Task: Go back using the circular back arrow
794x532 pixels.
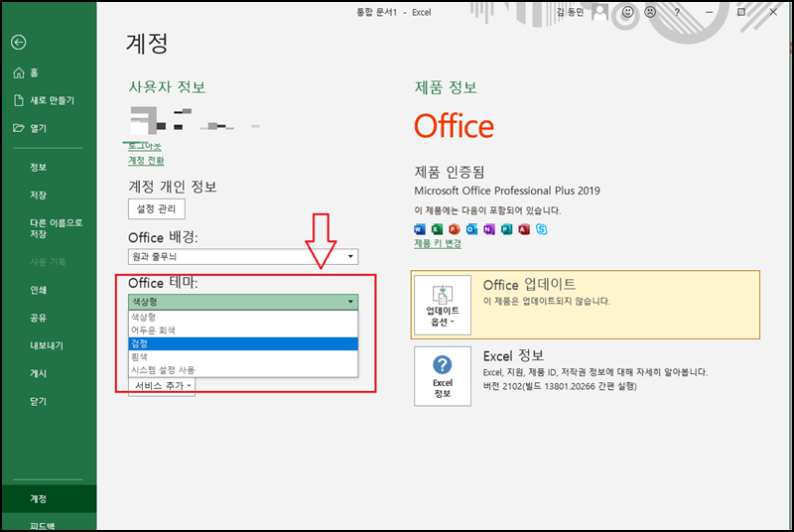Action: pos(18,42)
